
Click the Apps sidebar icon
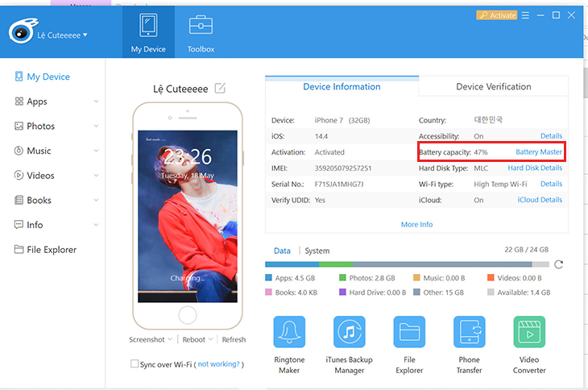point(19,102)
